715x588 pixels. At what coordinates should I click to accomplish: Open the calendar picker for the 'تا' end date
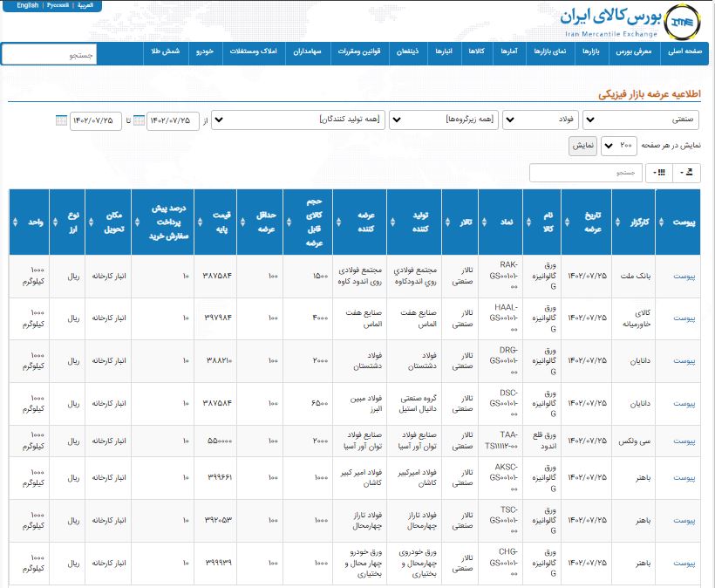click(x=61, y=120)
